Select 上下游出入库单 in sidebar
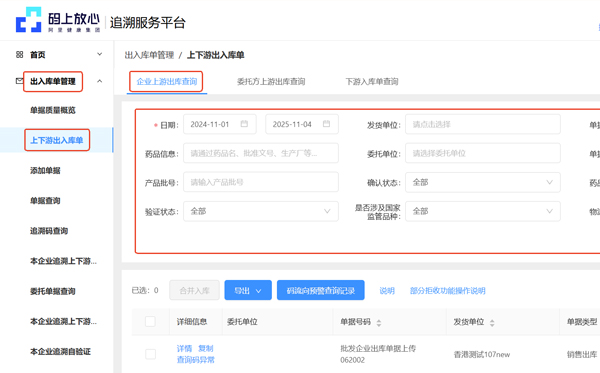The image size is (600, 373). click(x=57, y=140)
